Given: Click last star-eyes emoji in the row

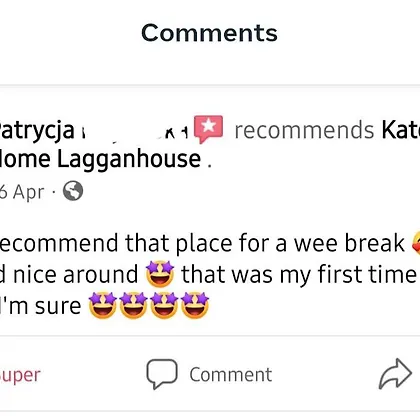Looking at the screenshot, I should pyautogui.click(x=195, y=305).
